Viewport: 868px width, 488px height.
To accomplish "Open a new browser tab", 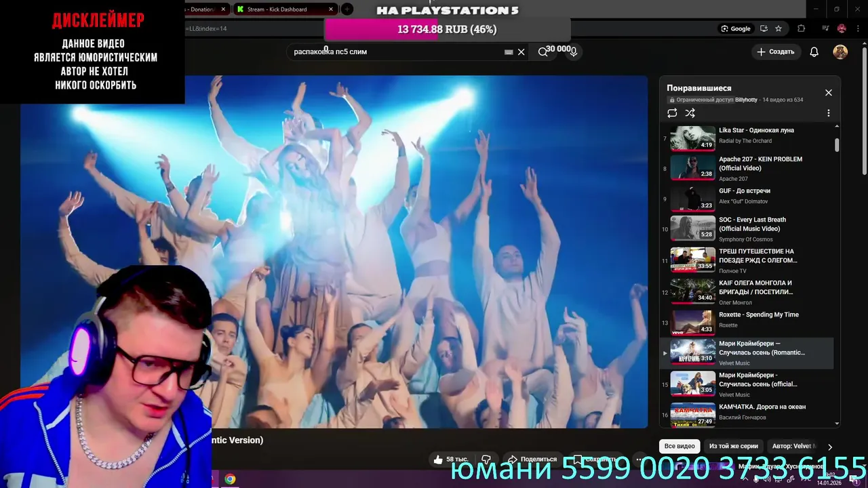I will (x=347, y=9).
